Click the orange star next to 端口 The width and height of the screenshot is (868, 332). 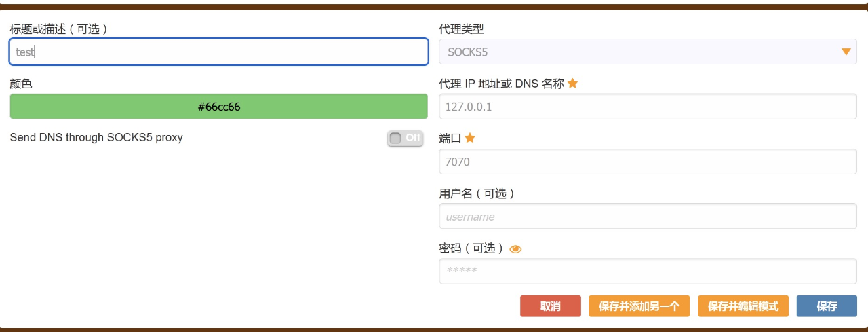470,138
